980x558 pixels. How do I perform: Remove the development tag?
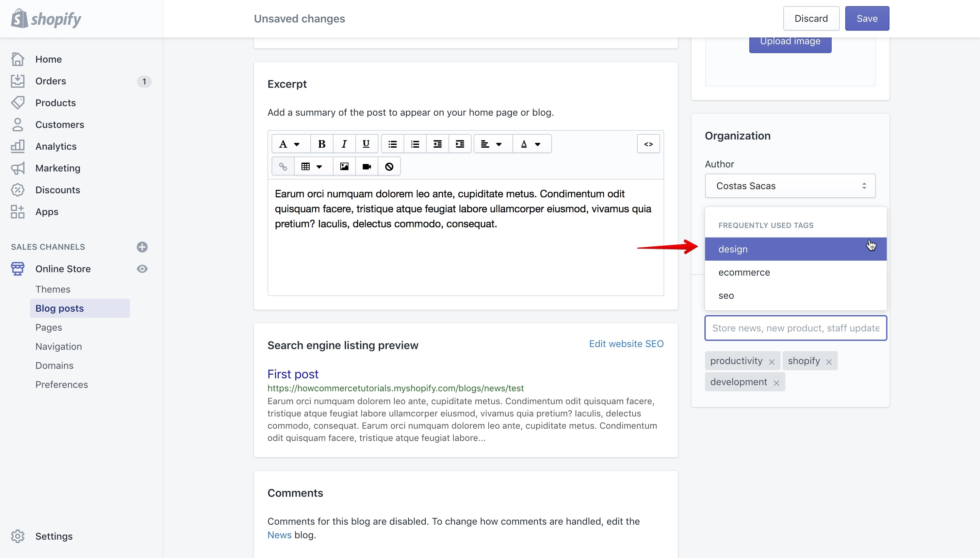tap(776, 383)
